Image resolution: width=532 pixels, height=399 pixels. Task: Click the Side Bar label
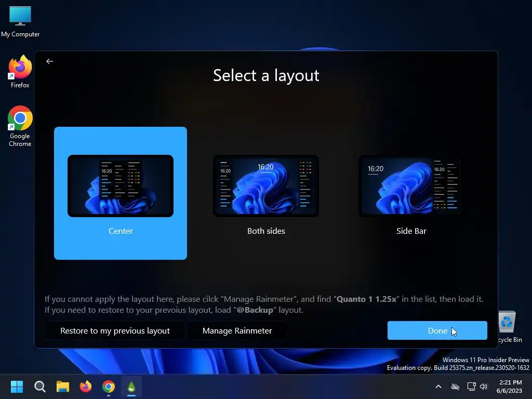[411, 231]
